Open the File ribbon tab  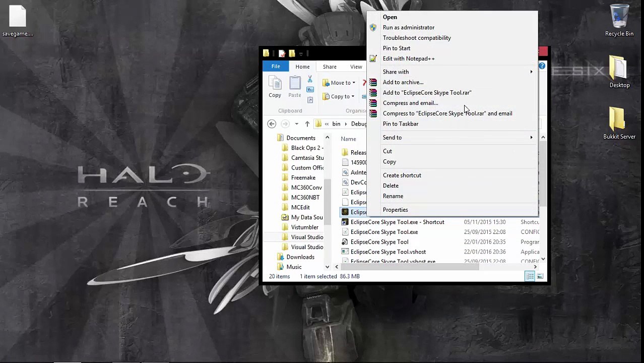(276, 67)
